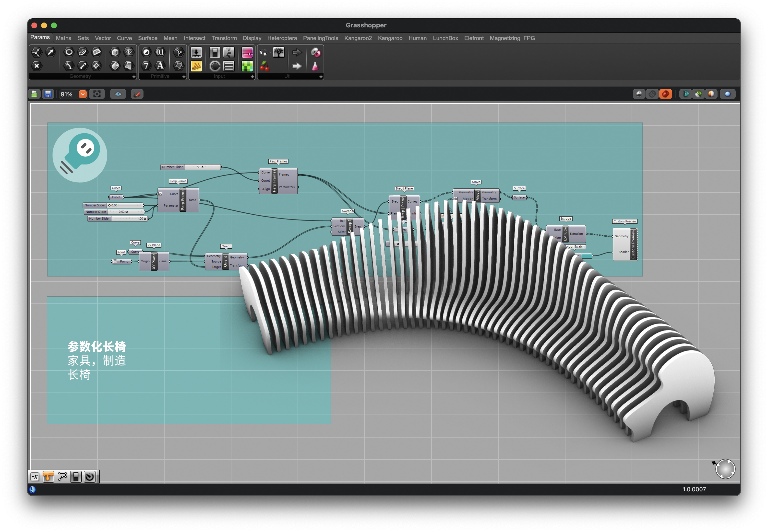This screenshot has width=768, height=532.
Task: Toggle the red sketch brush button
Action: (x=137, y=94)
